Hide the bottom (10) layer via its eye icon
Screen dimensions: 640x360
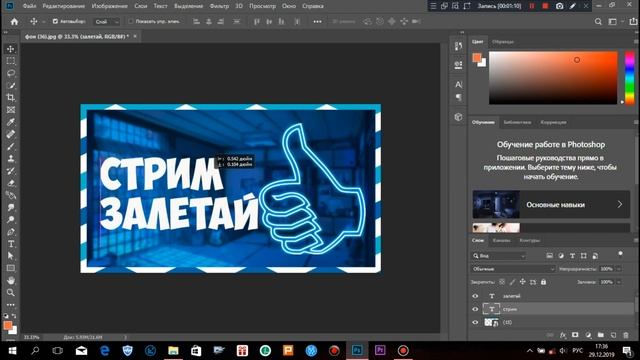click(x=475, y=322)
